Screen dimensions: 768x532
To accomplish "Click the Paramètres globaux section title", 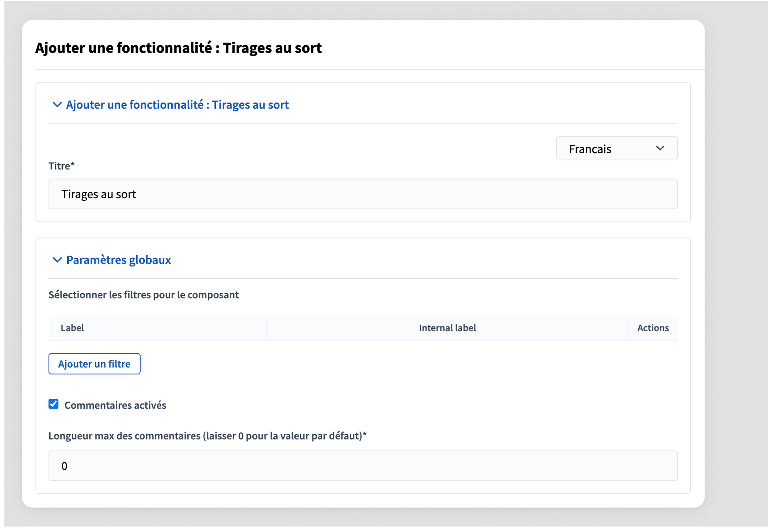I will [119, 260].
